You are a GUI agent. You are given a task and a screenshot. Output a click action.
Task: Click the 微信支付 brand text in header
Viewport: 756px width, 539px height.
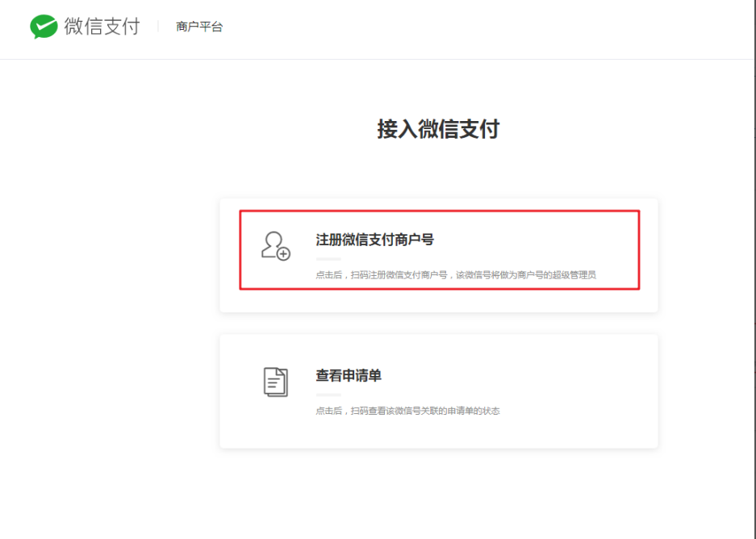click(102, 27)
